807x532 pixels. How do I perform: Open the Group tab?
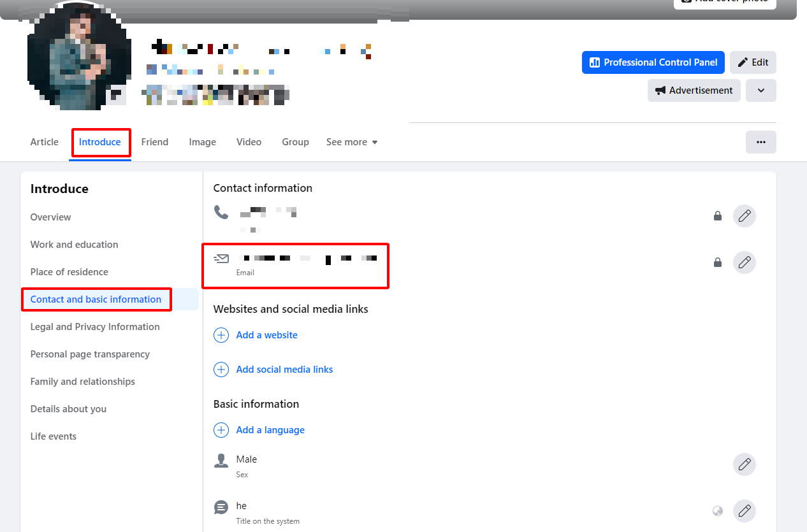pyautogui.click(x=296, y=142)
